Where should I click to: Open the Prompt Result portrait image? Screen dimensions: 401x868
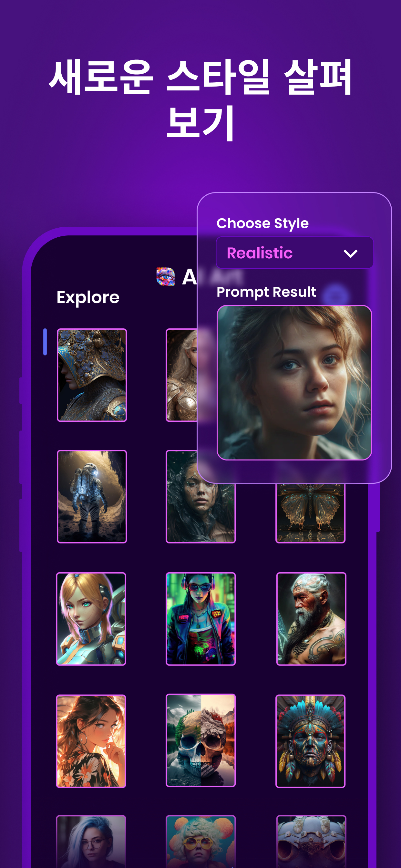[294, 382]
